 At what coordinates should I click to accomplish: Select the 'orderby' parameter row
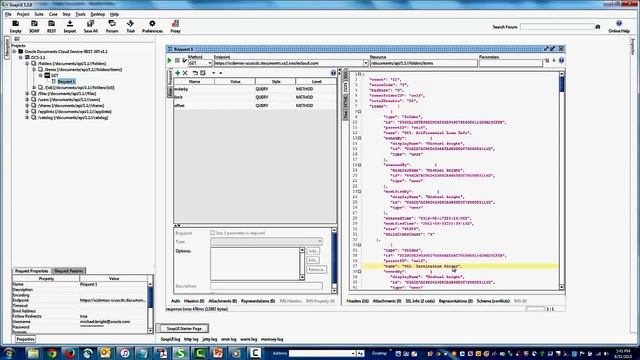point(255,89)
